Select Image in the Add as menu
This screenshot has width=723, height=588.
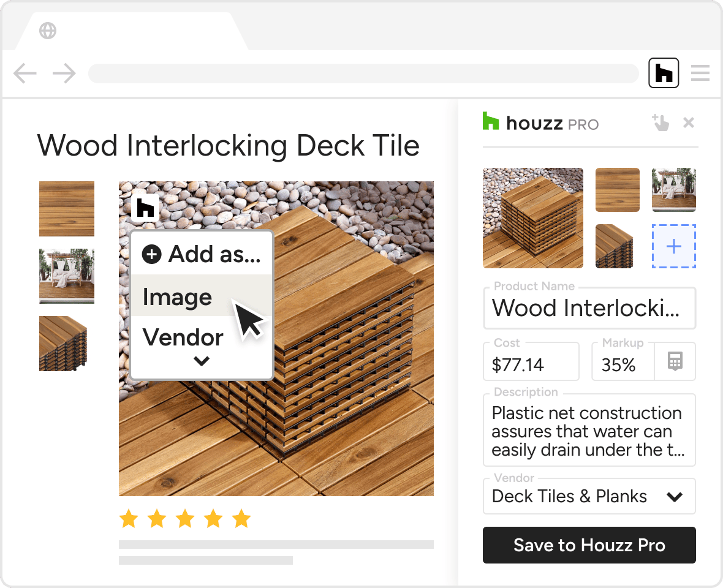click(x=178, y=297)
